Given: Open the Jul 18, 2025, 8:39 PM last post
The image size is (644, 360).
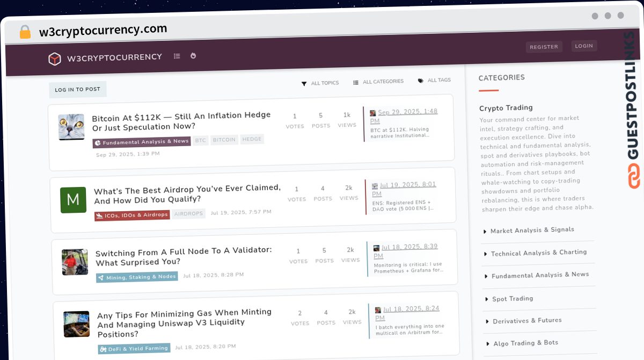Looking at the screenshot, I should coord(406,251).
